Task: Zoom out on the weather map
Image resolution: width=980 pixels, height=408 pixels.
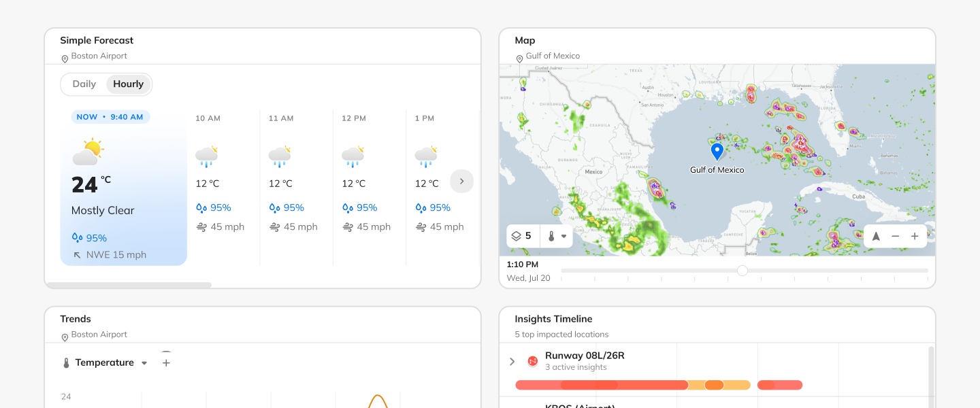Action: click(x=895, y=236)
